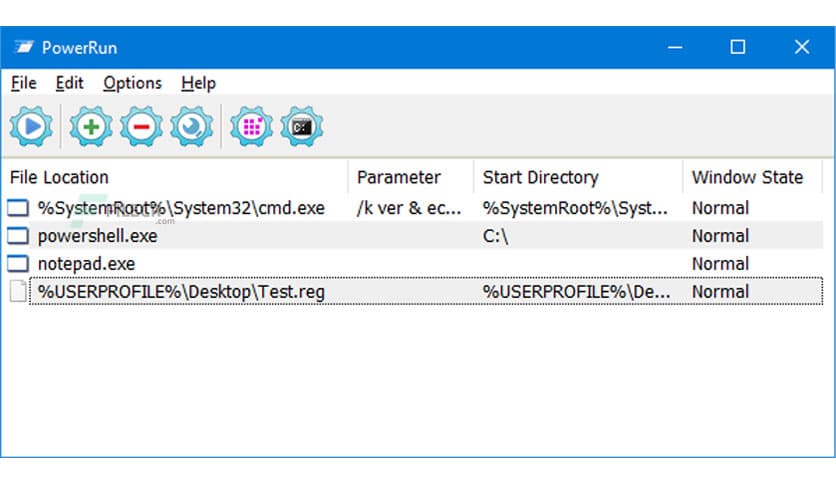Viewport: 836px width, 484px height.
Task: Select the %USERPROFILE%\Desktop\Test.reg entry
Action: click(181, 292)
